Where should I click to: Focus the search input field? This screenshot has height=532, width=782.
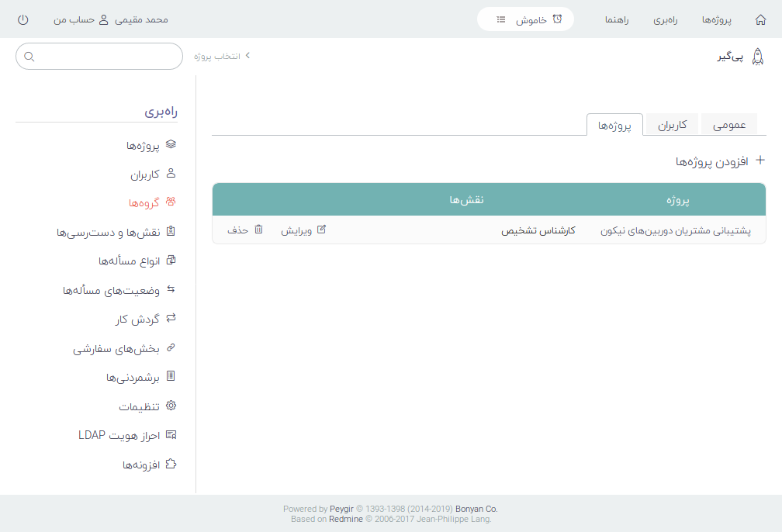tap(105, 57)
